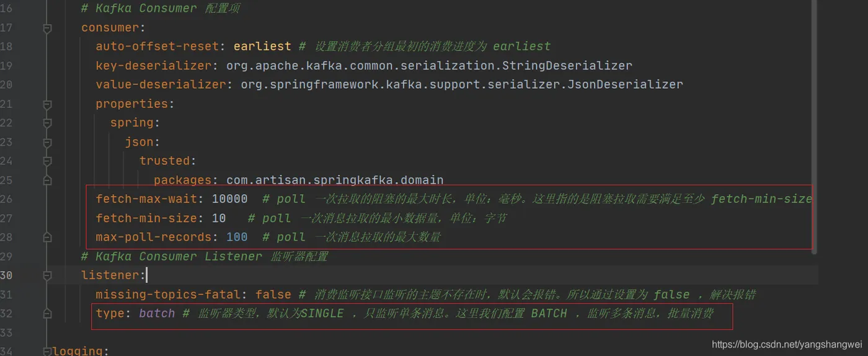Click the vertical scrollbar on the right edge
This screenshot has height=356, width=868.
[x=815, y=124]
